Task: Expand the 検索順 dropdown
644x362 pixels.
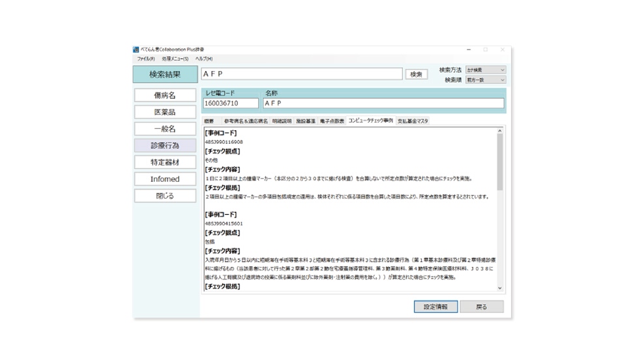Action: tap(485, 80)
